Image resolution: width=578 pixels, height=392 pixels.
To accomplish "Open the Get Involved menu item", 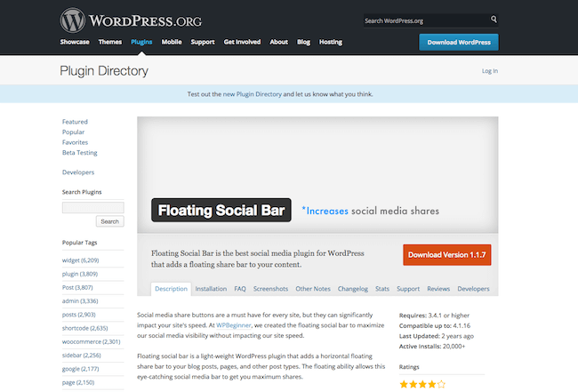I will (242, 42).
